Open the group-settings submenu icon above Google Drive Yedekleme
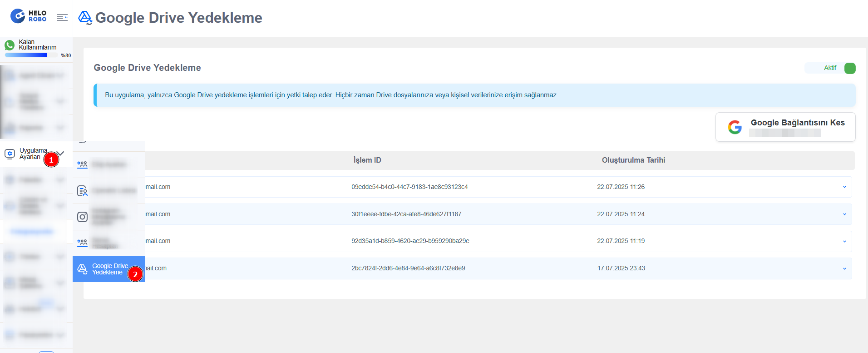 pyautogui.click(x=82, y=243)
